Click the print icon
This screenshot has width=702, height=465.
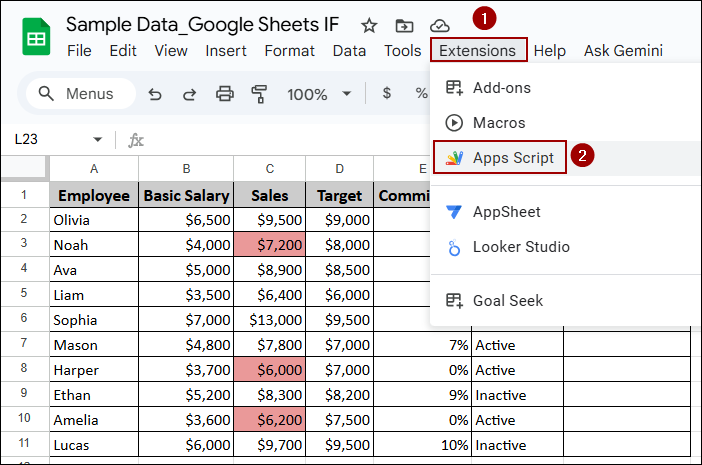(225, 94)
